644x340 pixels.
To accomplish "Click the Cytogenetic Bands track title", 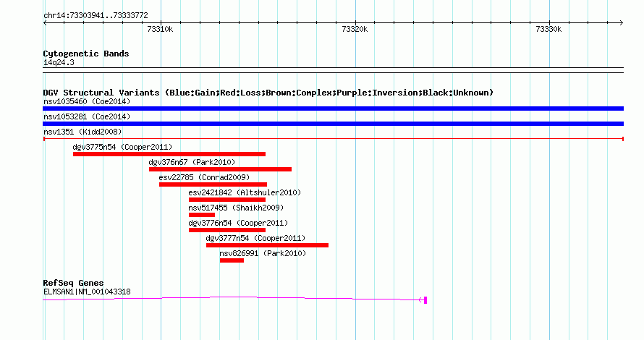I will (86, 54).
